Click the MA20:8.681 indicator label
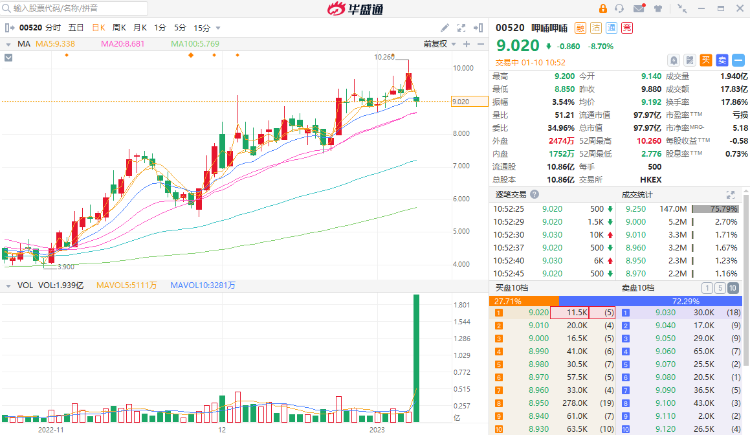750x435 pixels. click(122, 44)
